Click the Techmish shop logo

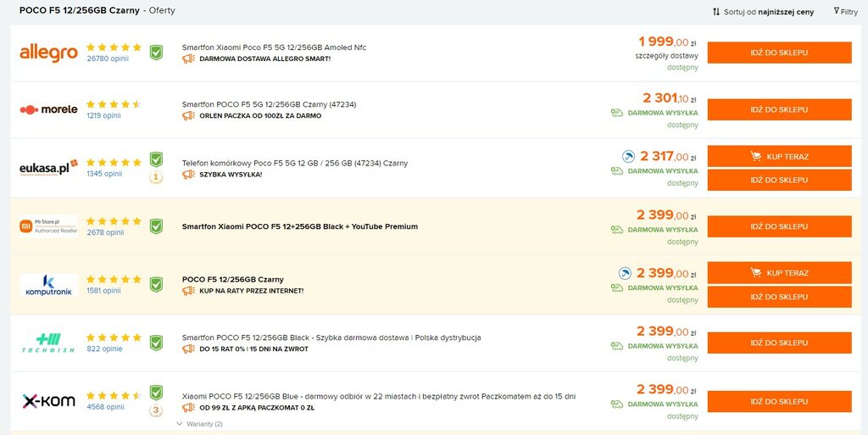tap(48, 343)
